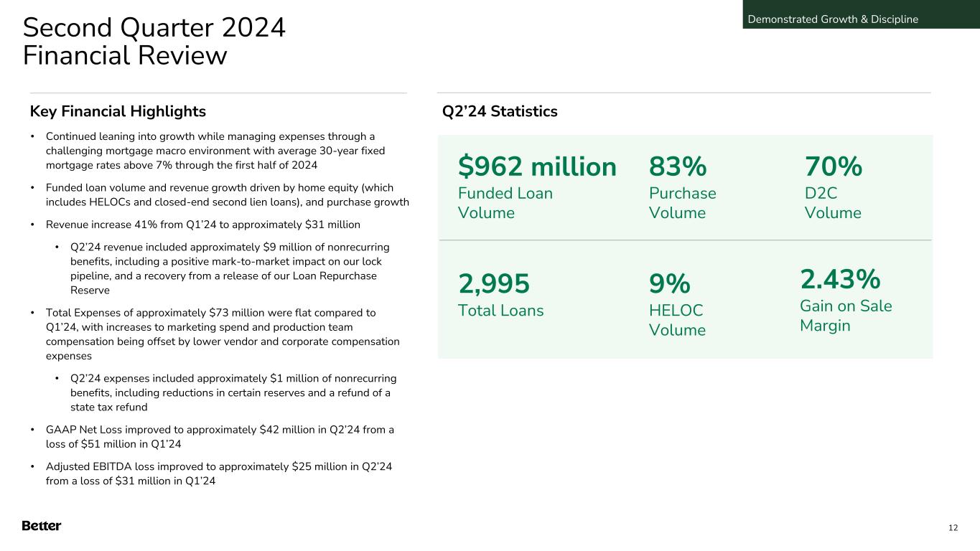The height and width of the screenshot is (551, 980).
Task: Select the Key Financial Highlights heading
Action: 118,112
